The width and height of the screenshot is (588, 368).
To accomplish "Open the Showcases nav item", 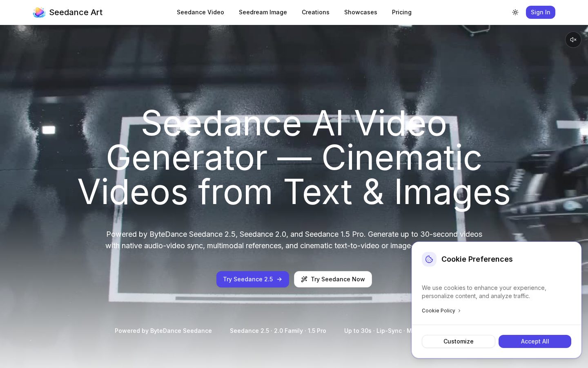I will (x=361, y=12).
